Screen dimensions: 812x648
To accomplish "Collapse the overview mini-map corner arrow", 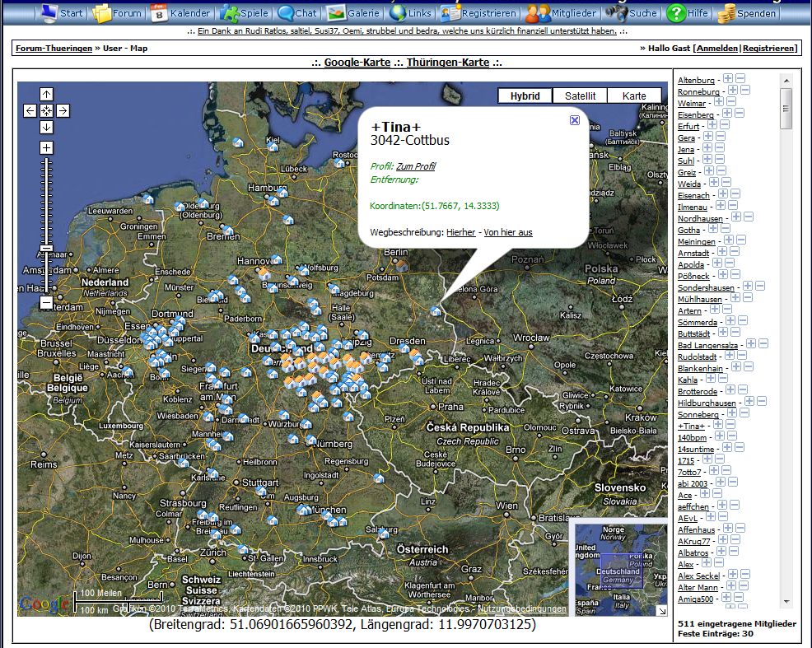I will (661, 610).
